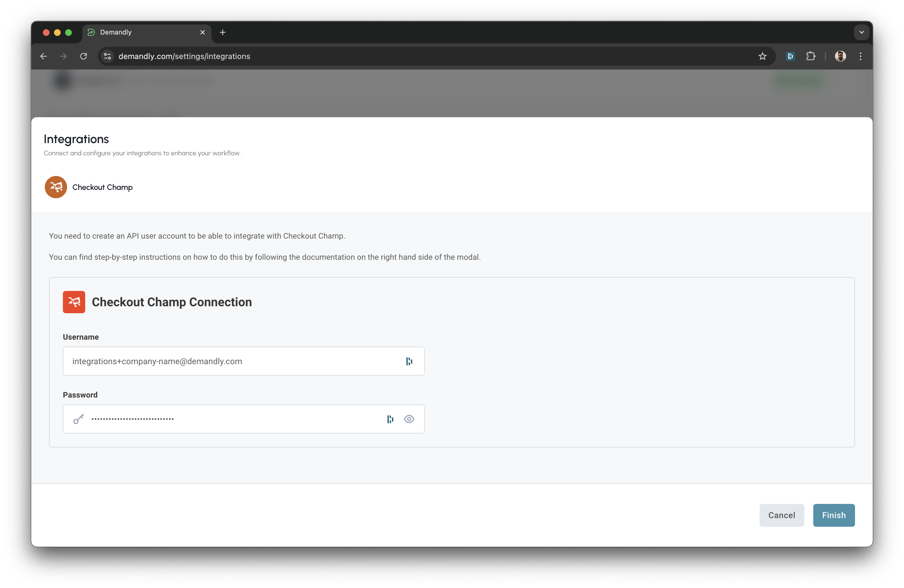Open site information icon in address bar
The height and width of the screenshot is (588, 904).
(x=107, y=56)
